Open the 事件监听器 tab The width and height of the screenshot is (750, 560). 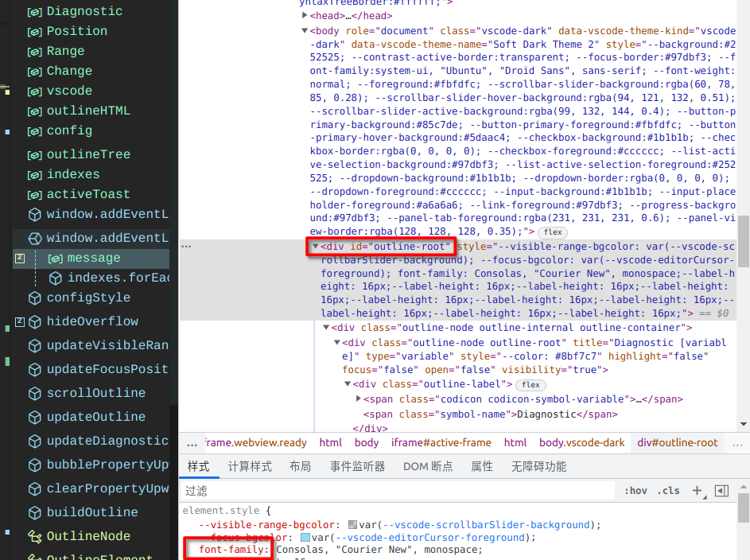(x=356, y=467)
